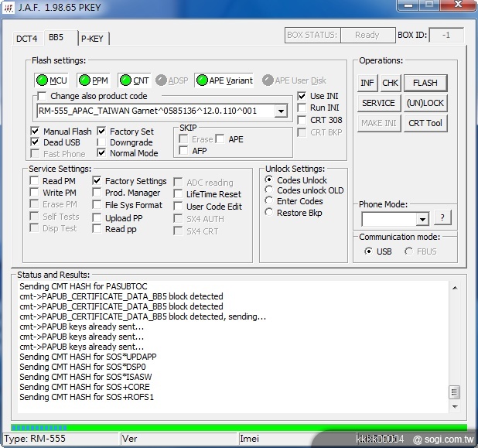Click the SERVICE button

tap(379, 103)
